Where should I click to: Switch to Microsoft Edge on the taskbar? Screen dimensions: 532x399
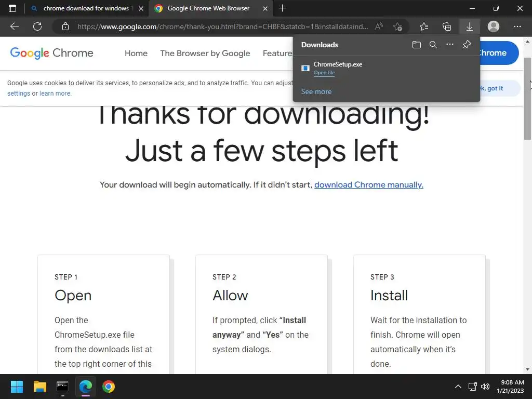(x=86, y=387)
